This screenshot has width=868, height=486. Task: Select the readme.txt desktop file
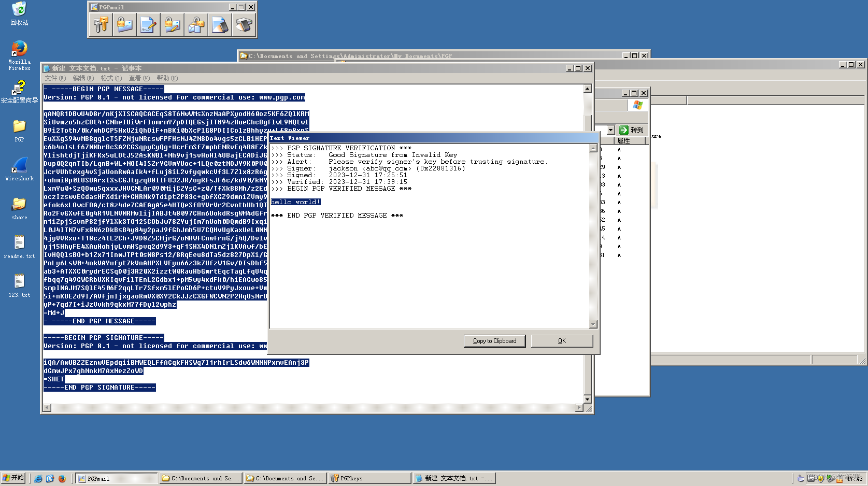(19, 247)
